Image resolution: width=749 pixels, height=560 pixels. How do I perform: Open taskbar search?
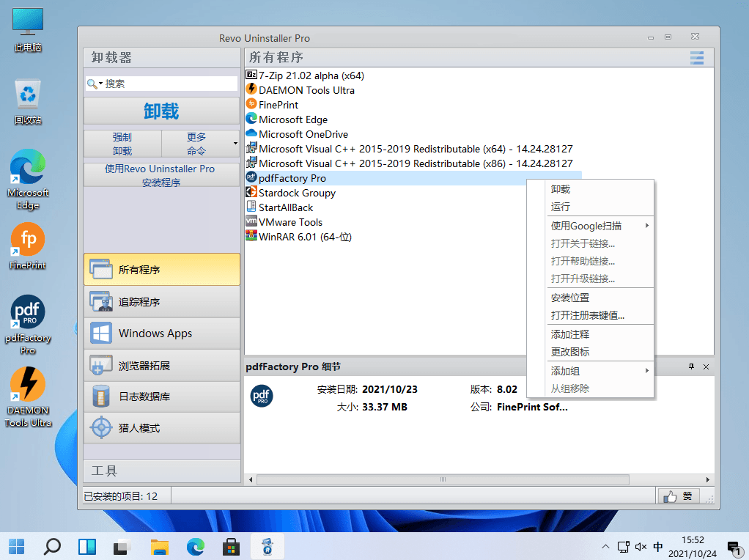(x=52, y=546)
